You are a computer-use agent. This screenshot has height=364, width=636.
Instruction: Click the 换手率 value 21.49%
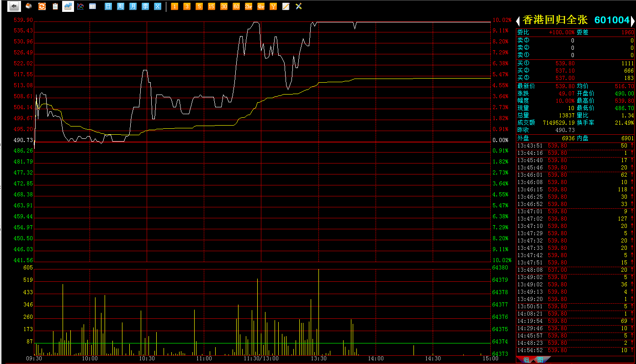(x=625, y=123)
